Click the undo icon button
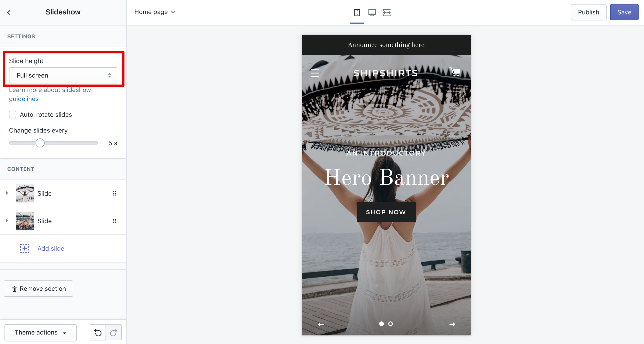 (98, 332)
